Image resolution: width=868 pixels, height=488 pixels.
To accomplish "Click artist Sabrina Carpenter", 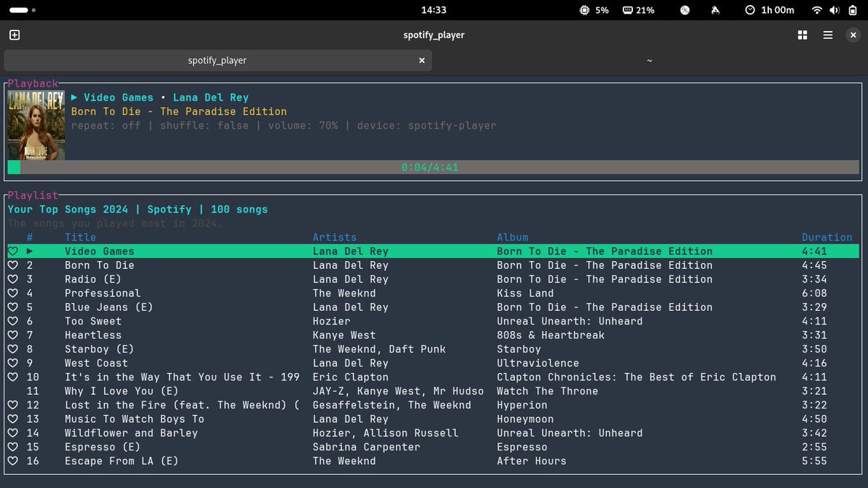I will [367, 447].
